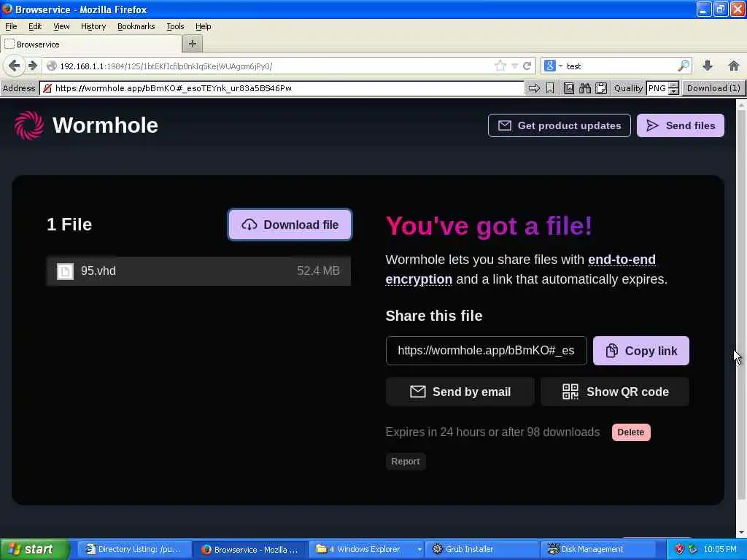Click the security icon beside Address field
Image resolution: width=747 pixels, height=560 pixels.
point(47,88)
